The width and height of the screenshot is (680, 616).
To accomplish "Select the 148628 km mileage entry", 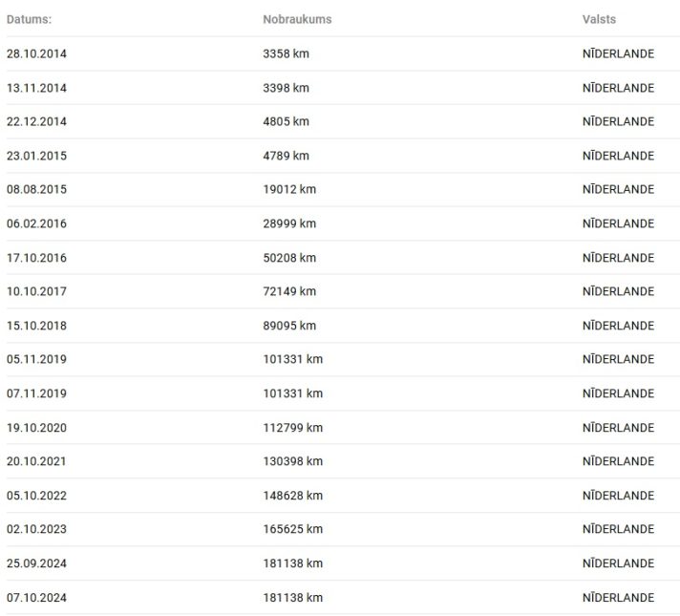I will coord(293,496).
